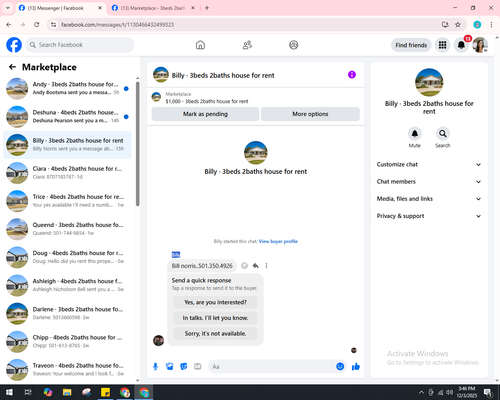Show hidden system tray icons
500x400 pixels.
coord(421,392)
